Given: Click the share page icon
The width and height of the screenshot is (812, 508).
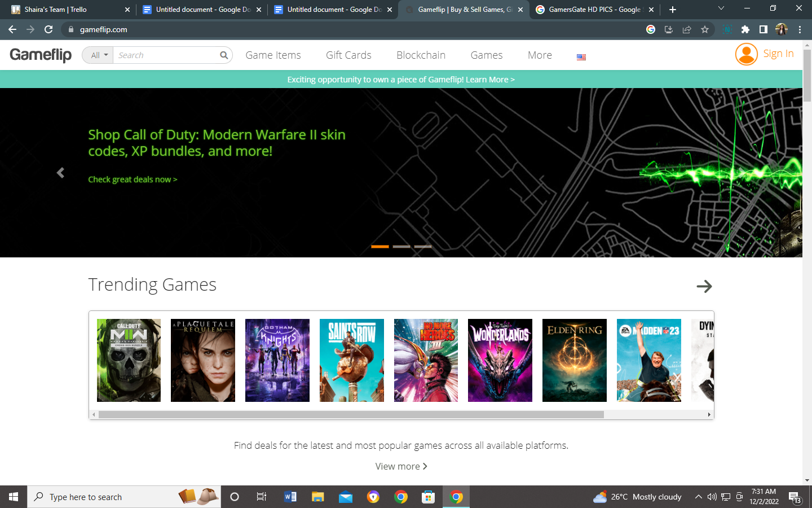Looking at the screenshot, I should click(687, 29).
